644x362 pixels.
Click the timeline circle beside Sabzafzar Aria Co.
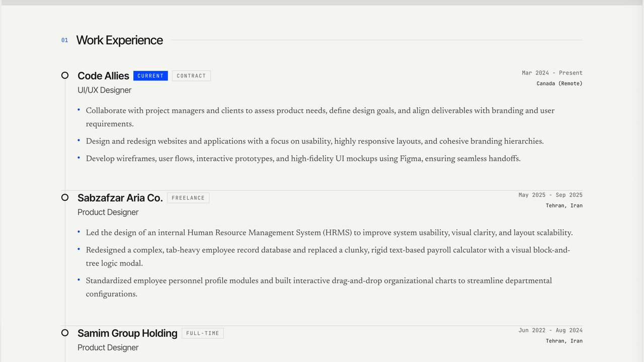coord(65,198)
